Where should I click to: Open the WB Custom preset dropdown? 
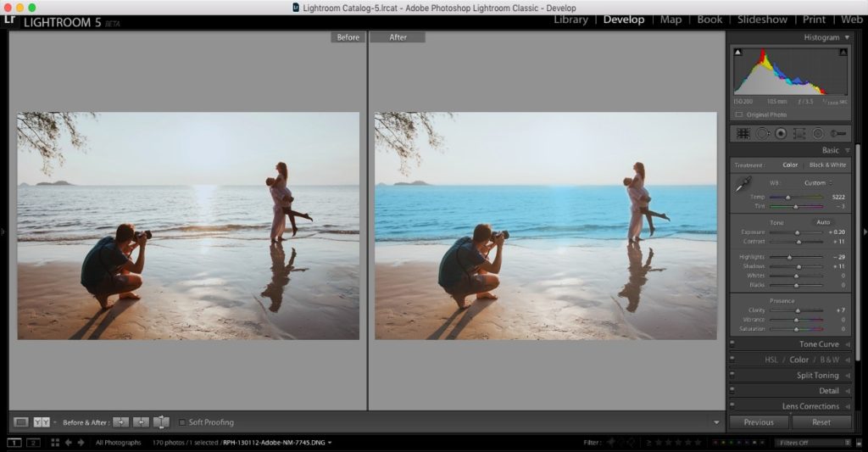pos(819,183)
